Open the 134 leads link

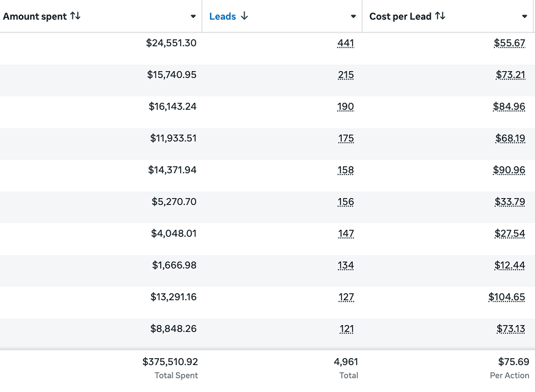345,266
